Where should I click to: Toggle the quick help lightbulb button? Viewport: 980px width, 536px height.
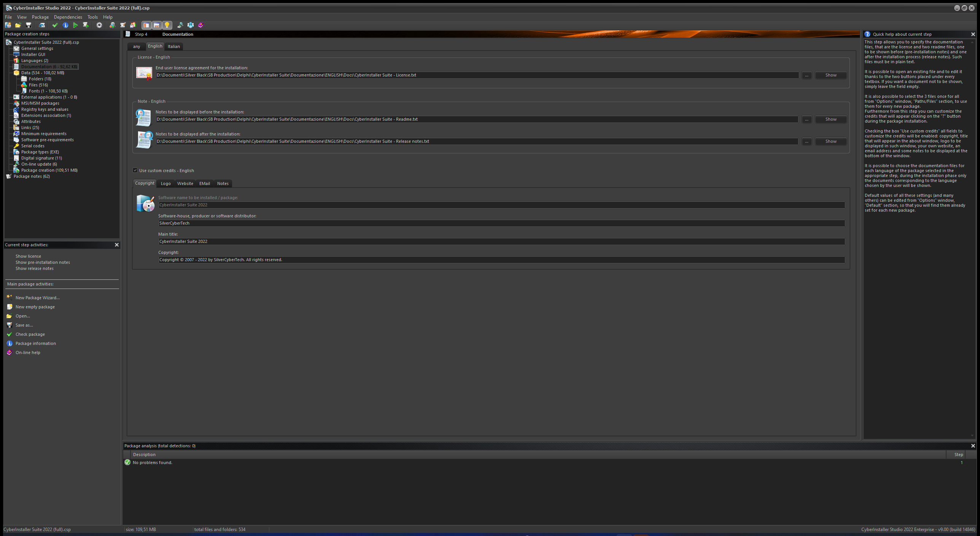pos(167,25)
